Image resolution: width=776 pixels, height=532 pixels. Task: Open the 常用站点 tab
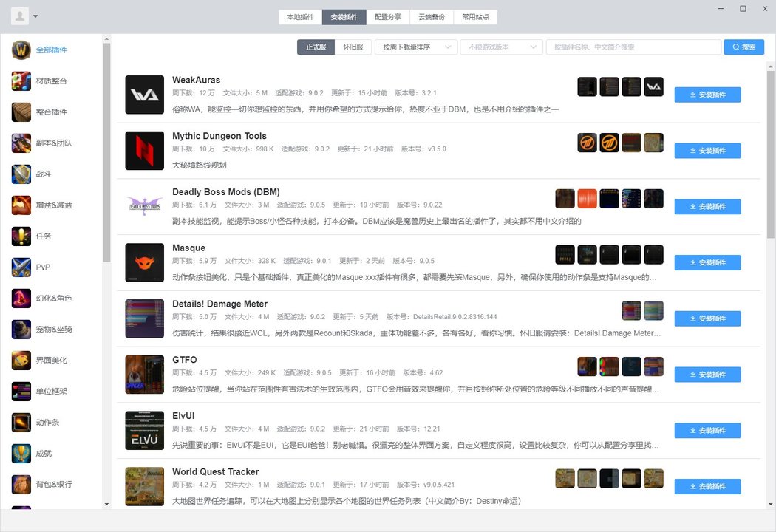(476, 16)
